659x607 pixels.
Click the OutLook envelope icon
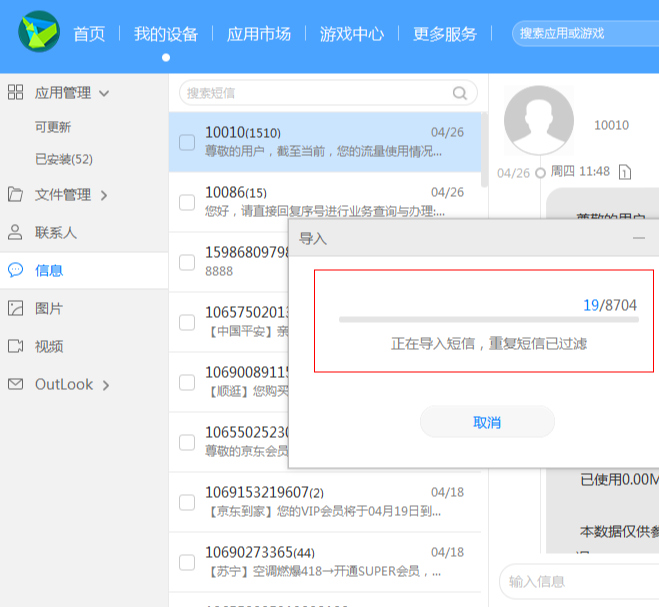click(16, 384)
